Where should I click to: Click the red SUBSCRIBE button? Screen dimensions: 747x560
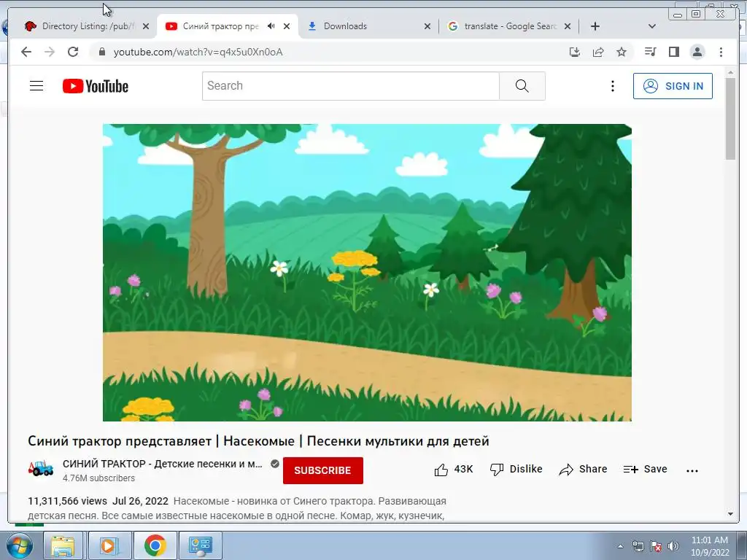[323, 470]
